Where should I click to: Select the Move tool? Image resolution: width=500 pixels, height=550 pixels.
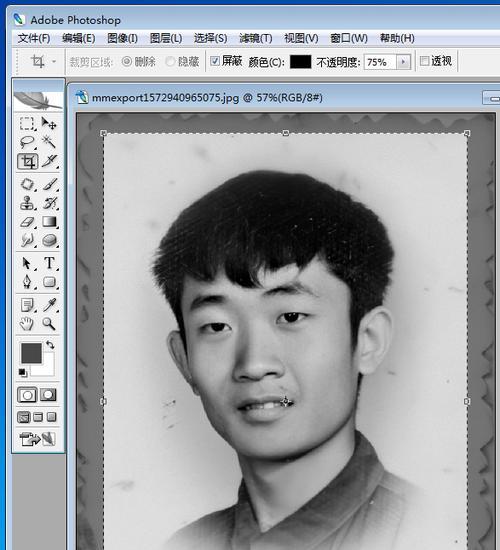pos(48,123)
